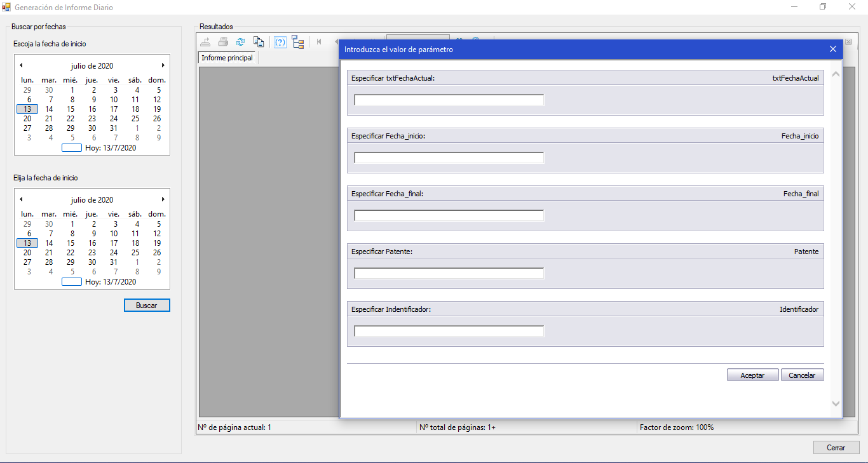Click the Cerrar button
The height and width of the screenshot is (463, 868).
(836, 448)
